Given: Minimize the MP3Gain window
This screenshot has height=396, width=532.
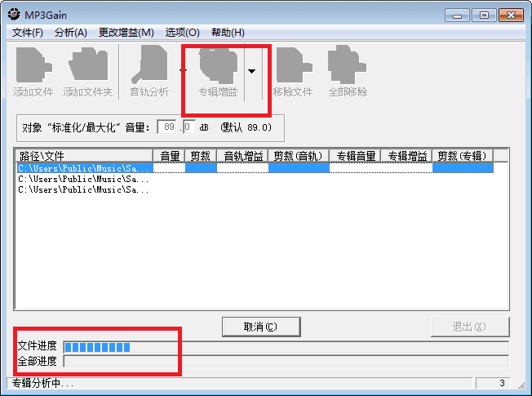Looking at the screenshot, I should tap(457, 16).
